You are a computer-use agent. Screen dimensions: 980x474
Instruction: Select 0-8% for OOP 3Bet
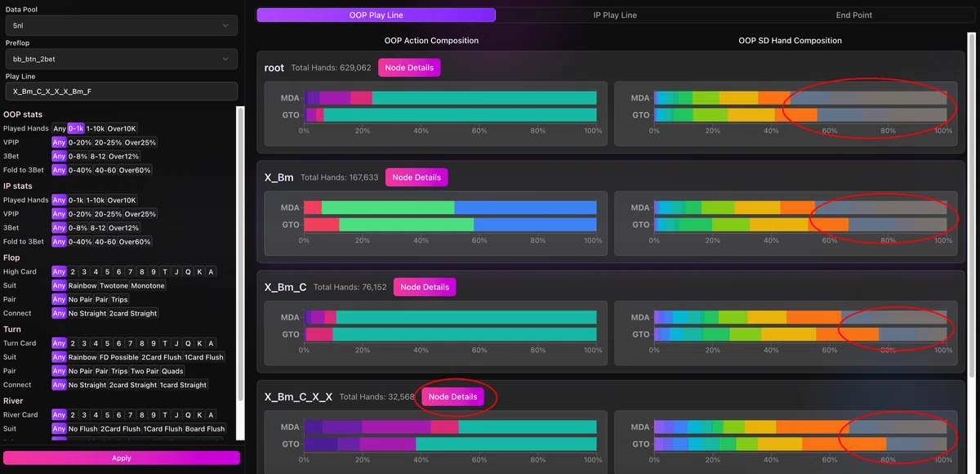click(78, 156)
